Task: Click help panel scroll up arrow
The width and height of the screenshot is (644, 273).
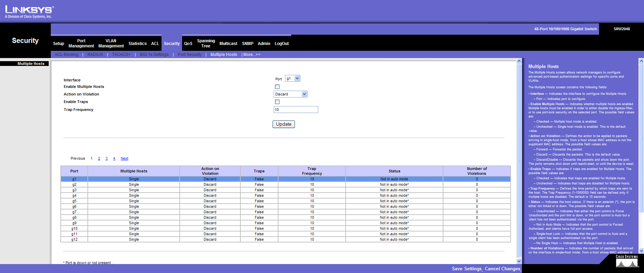Action: [641, 61]
